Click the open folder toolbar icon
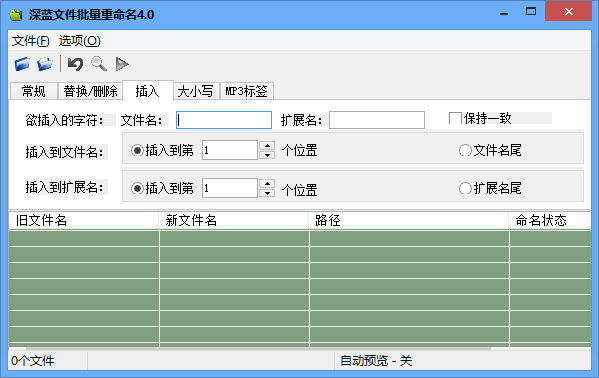The width and height of the screenshot is (599, 378). point(45,64)
